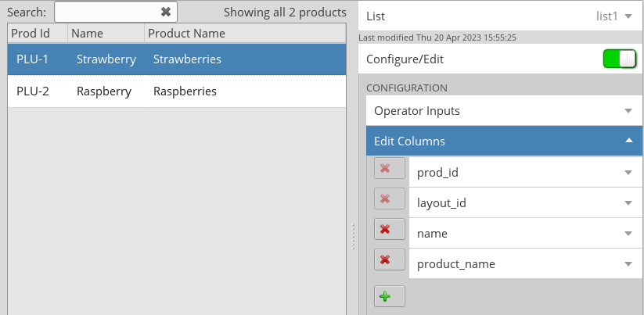Delete the name column using the red X
Screen dimensions: 644x315
coord(390,229)
